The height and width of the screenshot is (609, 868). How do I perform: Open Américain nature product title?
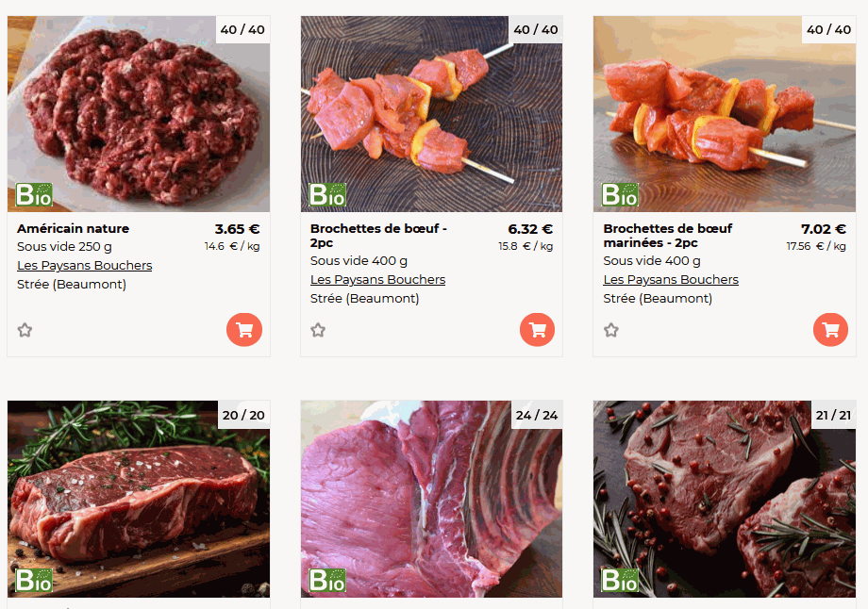tap(73, 228)
